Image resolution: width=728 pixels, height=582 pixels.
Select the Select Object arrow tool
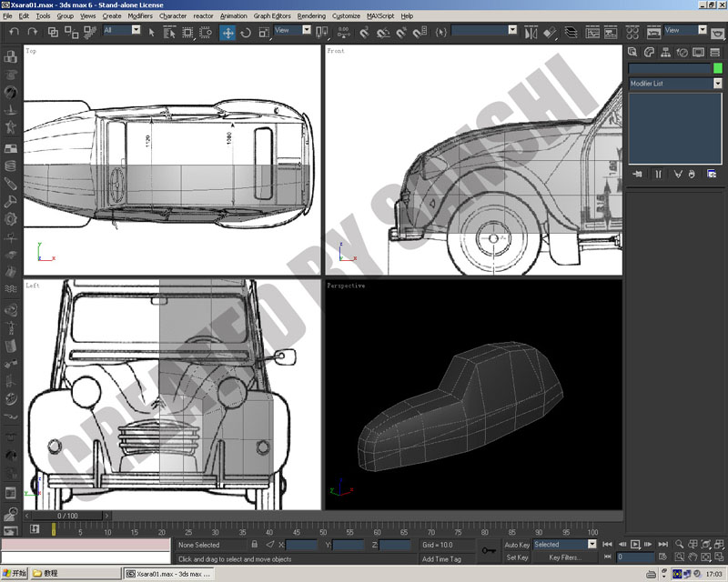click(151, 33)
